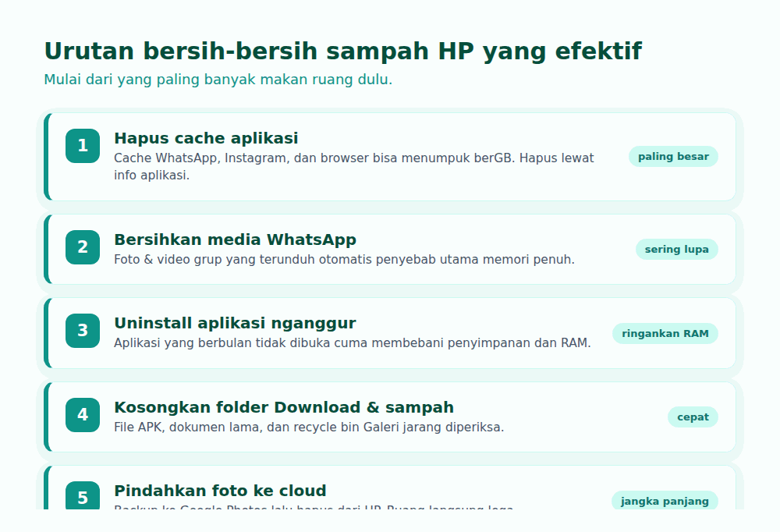Click the number 2 step badge
The width and height of the screenshot is (780, 532).
click(83, 247)
